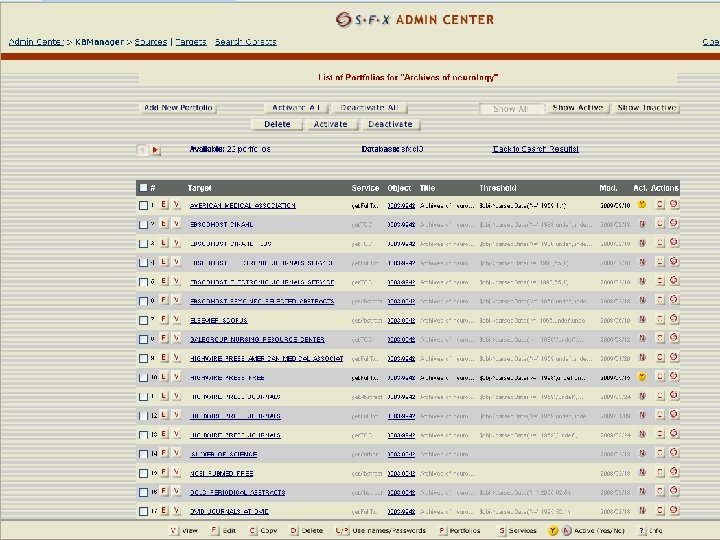Click the Deactivate button for selected rows
720x540 pixels.
390,124
